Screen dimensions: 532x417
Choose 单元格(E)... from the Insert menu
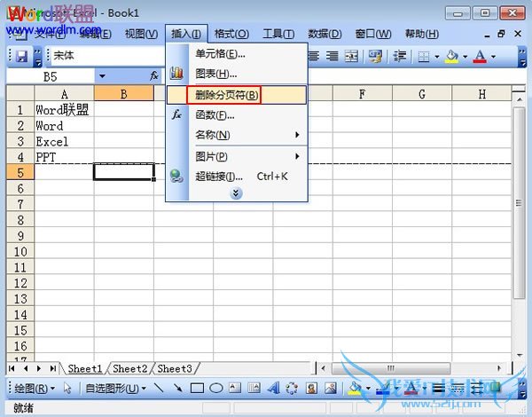237,53
